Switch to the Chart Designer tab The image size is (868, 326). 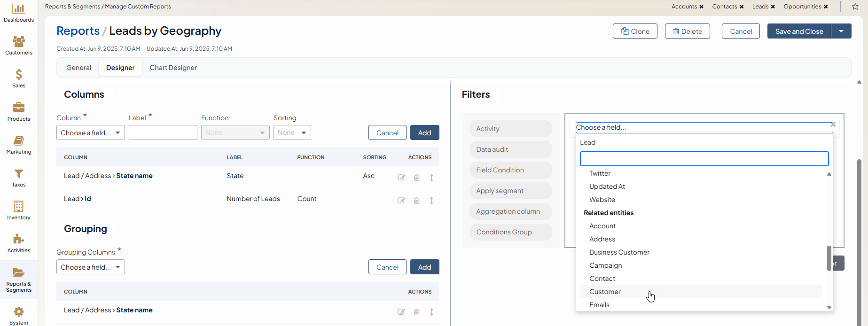(173, 68)
